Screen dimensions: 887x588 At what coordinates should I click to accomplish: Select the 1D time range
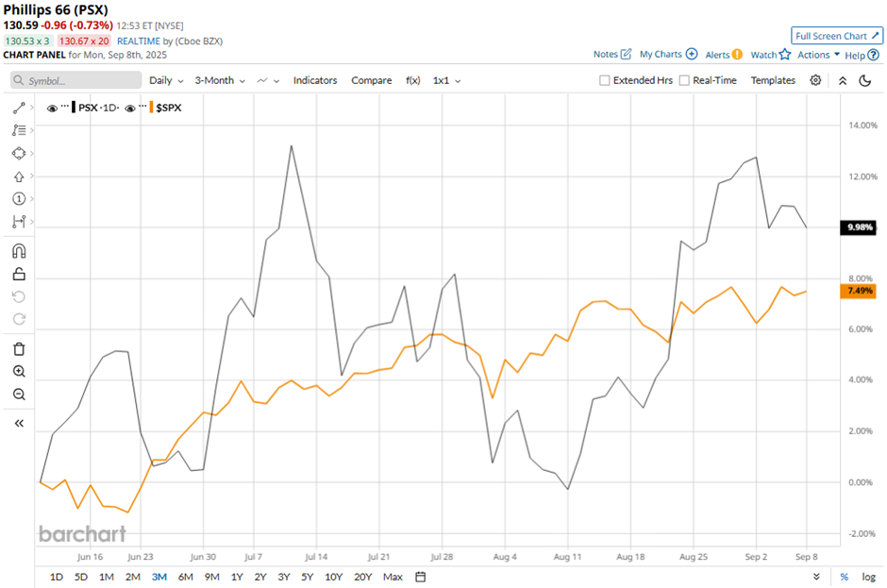click(x=56, y=577)
